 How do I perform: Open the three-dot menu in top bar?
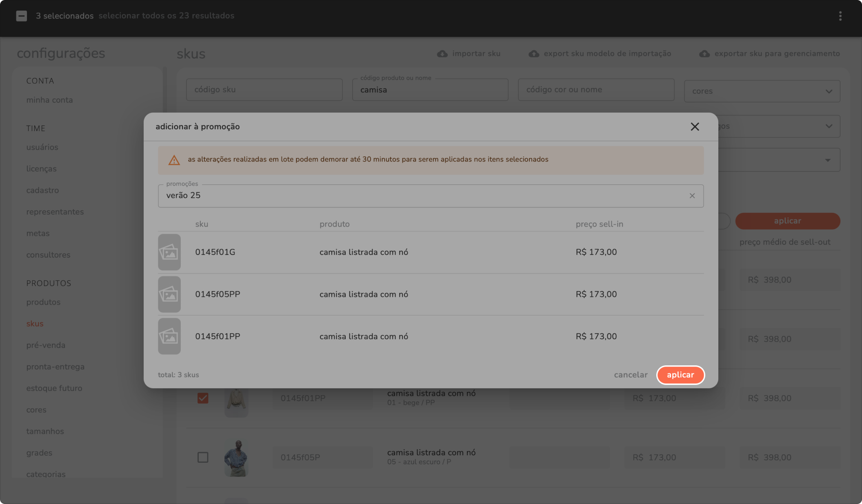(x=840, y=16)
